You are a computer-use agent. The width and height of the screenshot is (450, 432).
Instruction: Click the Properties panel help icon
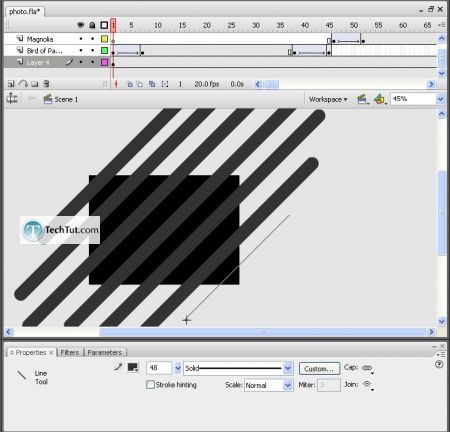439,365
